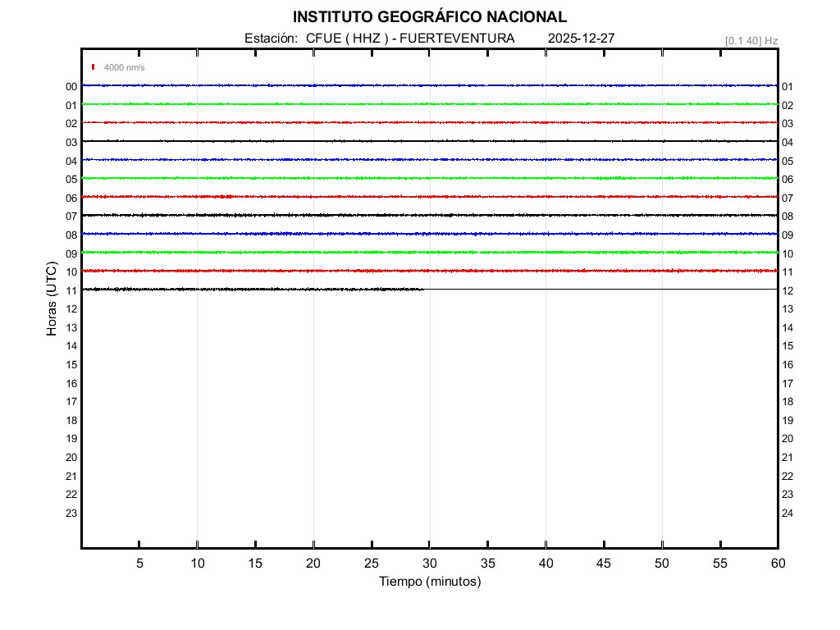840x630 pixels.
Task: Click the 5 minute tick label
Action: click(x=139, y=563)
